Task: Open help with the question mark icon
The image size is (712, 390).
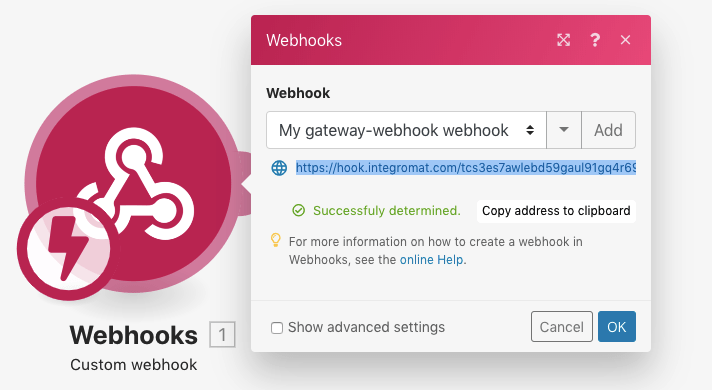Action: [595, 40]
